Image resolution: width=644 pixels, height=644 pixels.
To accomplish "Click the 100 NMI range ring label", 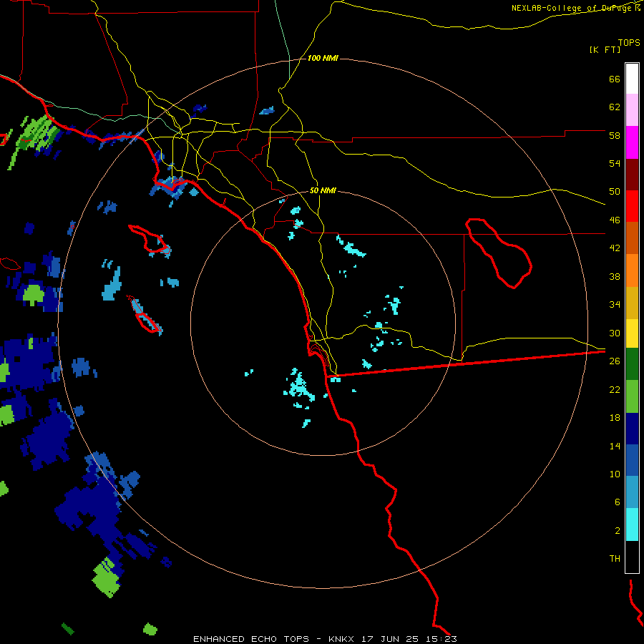I will click(323, 59).
